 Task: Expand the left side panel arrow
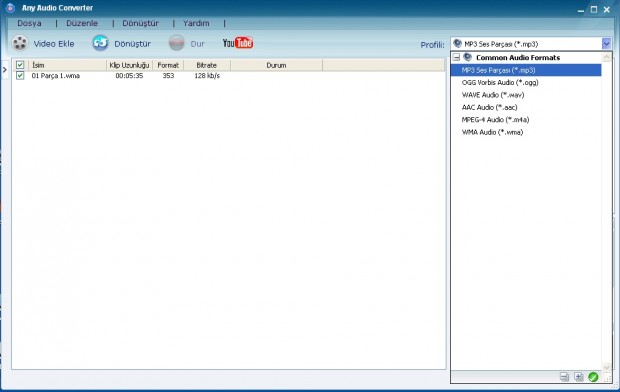tap(5, 70)
